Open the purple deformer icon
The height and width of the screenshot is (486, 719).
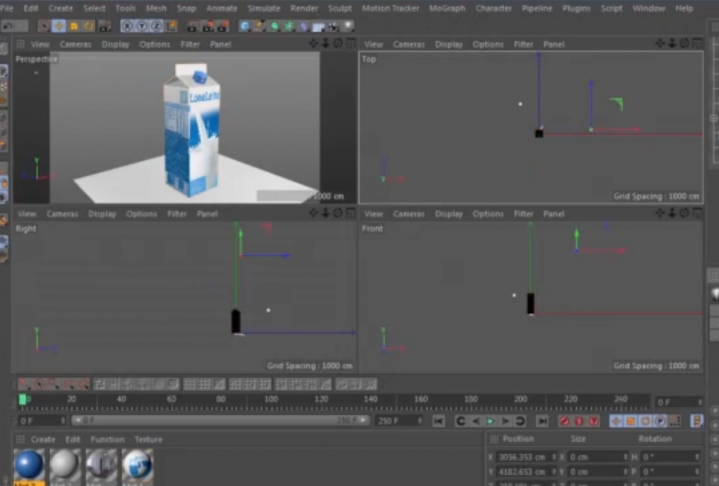tap(304, 26)
